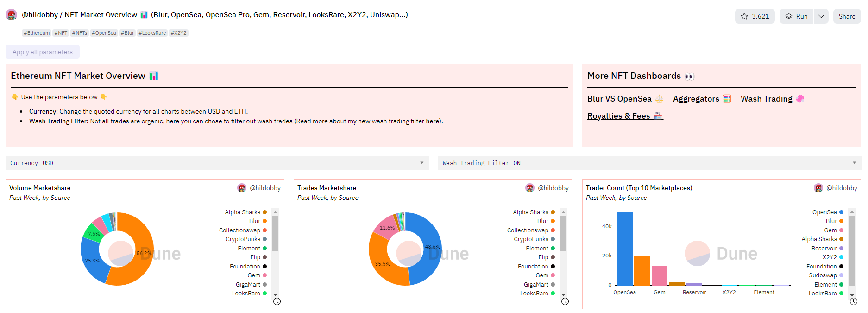Select the #NFT tag
Viewport: 868px width, 313px height.
click(61, 33)
